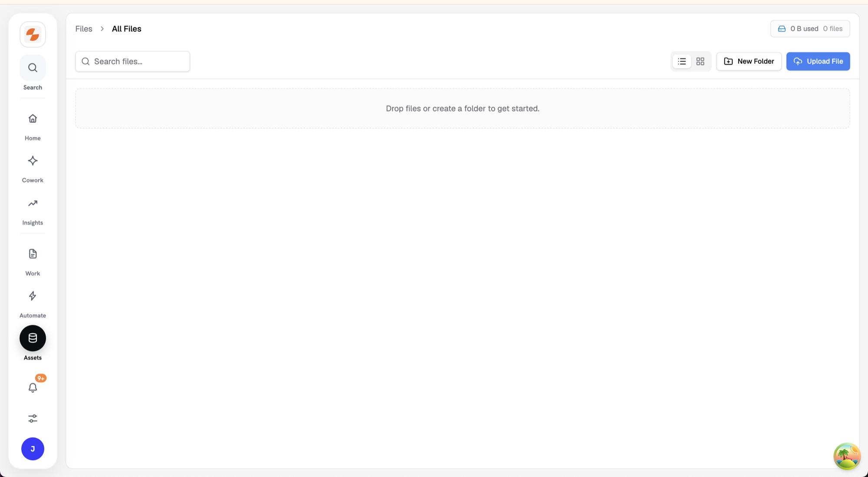This screenshot has width=868, height=477.
Task: Open the settings sliders icon
Action: click(x=33, y=418)
